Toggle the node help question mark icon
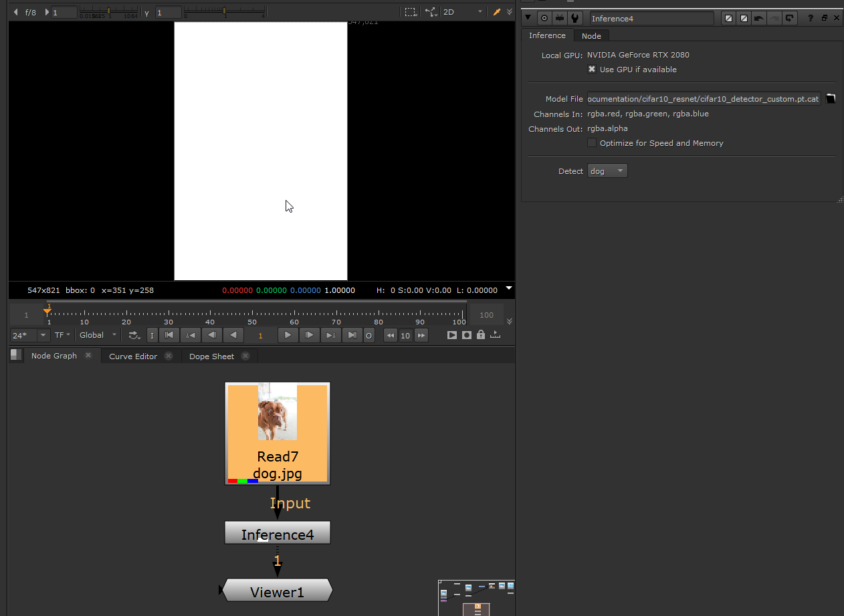This screenshot has width=844, height=616. pyautogui.click(x=810, y=18)
